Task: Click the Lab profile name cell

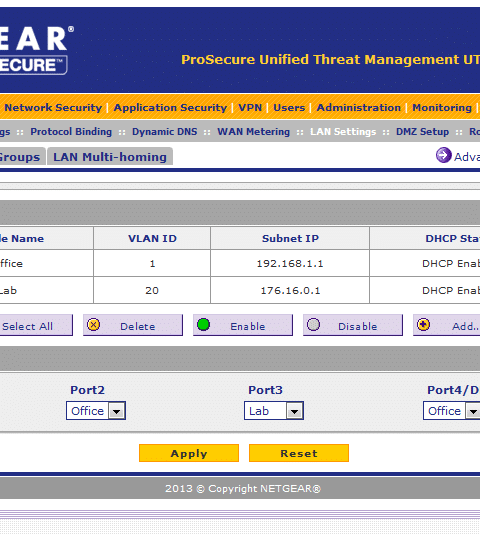Action: (46, 290)
